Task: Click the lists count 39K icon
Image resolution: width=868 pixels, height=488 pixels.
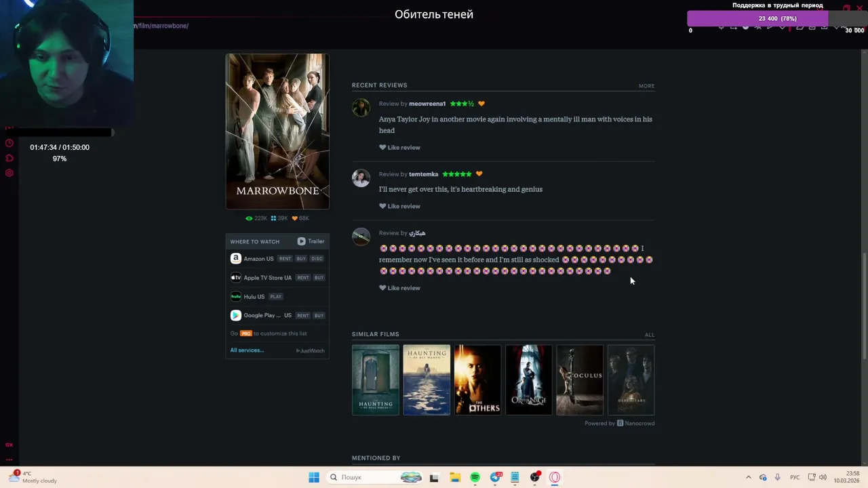Action: [x=279, y=218]
